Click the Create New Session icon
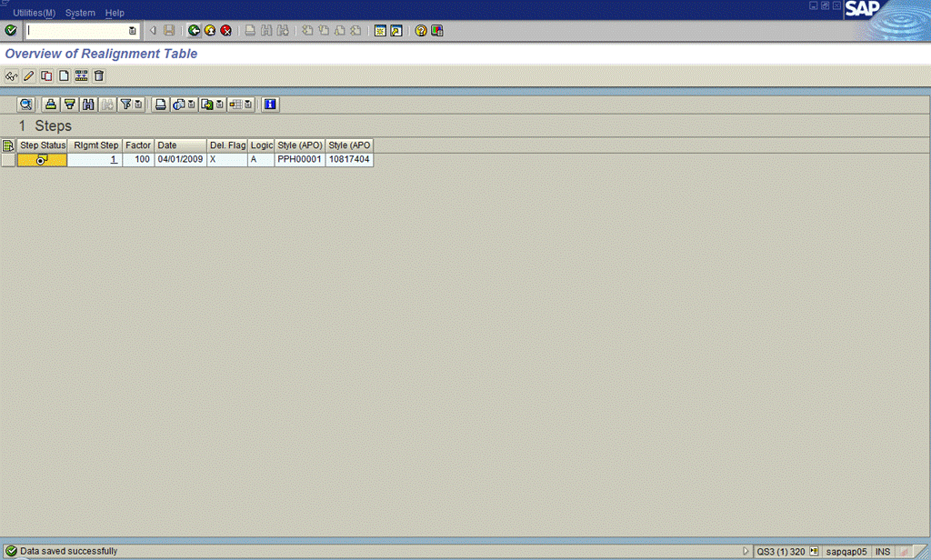Image resolution: width=931 pixels, height=560 pixels. (x=380, y=30)
